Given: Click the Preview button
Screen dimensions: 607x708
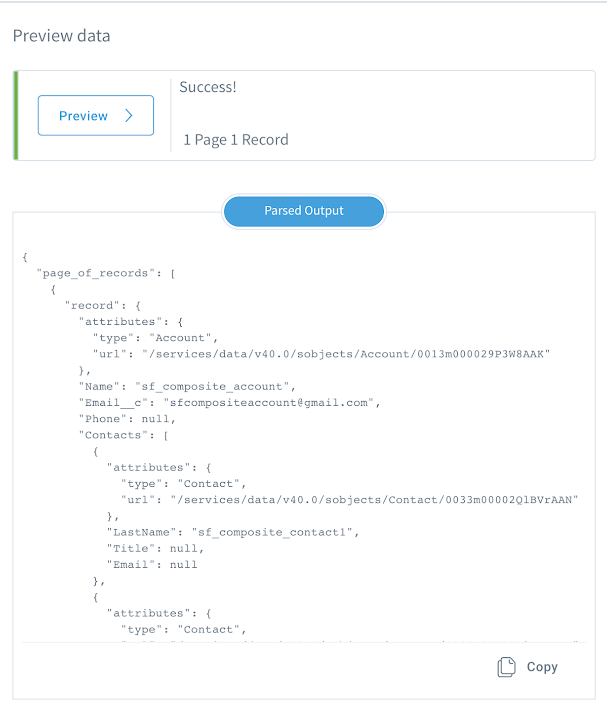Looking at the screenshot, I should tap(96, 116).
